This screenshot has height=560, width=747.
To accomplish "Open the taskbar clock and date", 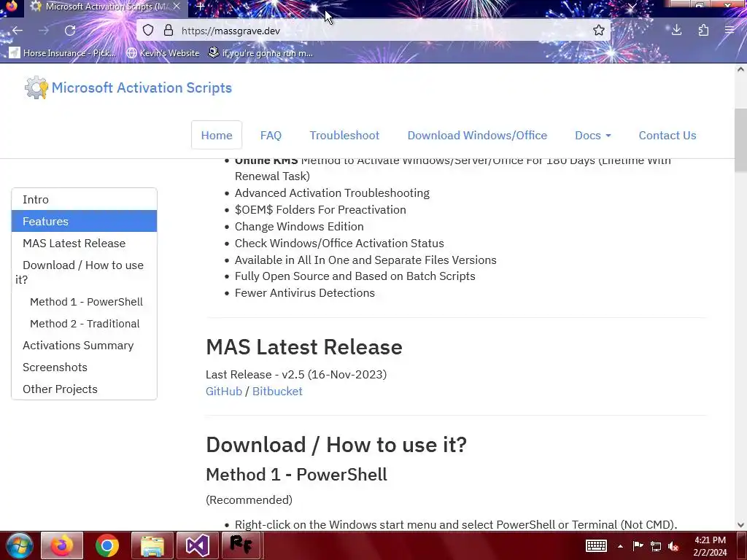I will coord(710,546).
